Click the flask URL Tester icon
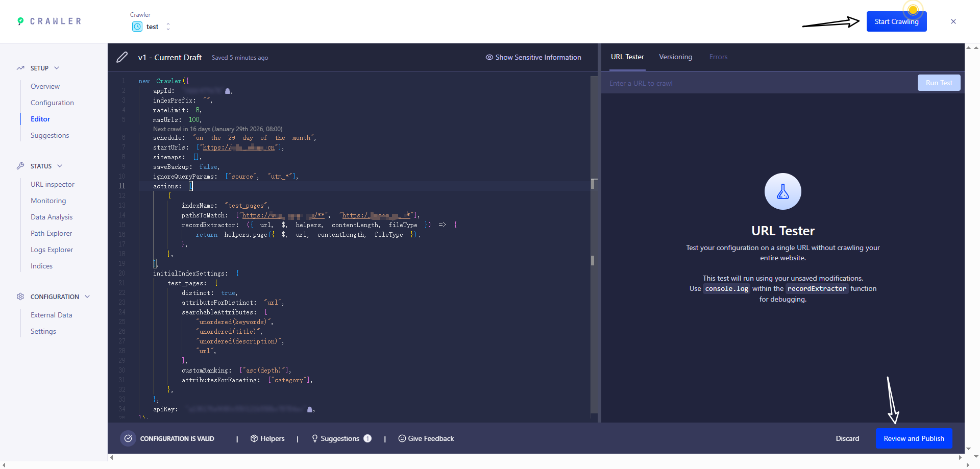Image resolution: width=980 pixels, height=469 pixels. point(782,192)
